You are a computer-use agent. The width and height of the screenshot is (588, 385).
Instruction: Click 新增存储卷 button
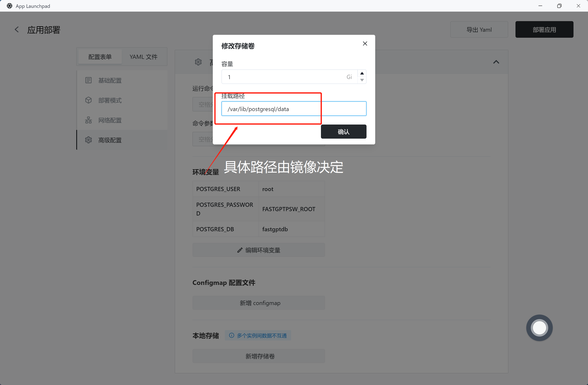click(x=259, y=356)
